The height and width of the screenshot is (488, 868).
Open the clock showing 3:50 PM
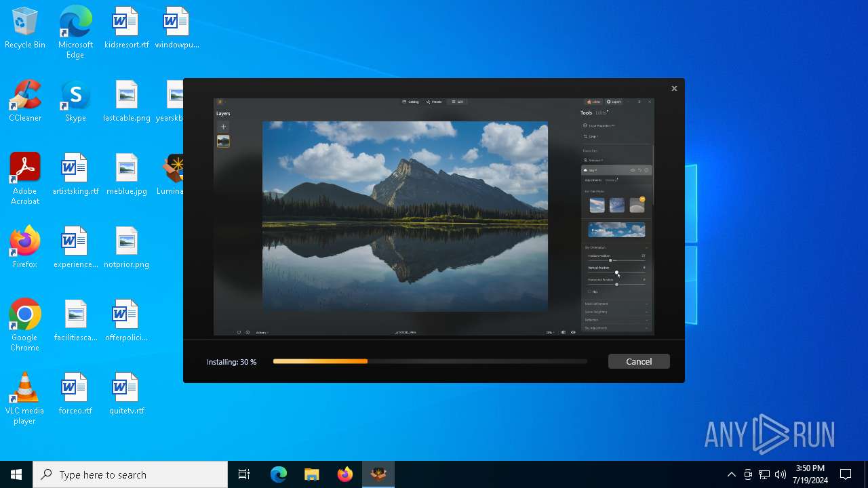[x=810, y=474]
